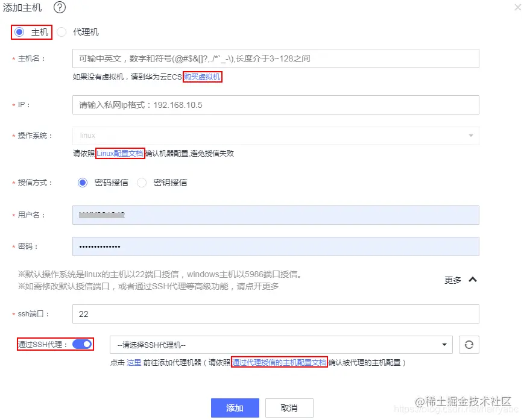Viewport: 524px width, 420px height.
Task: Click the 主机名 input field
Action: [276, 58]
